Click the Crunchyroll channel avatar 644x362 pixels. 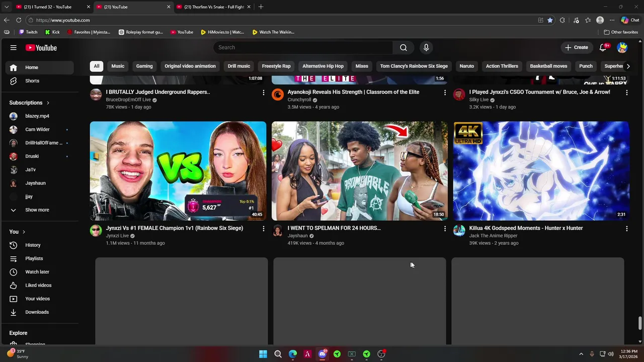coord(278,95)
